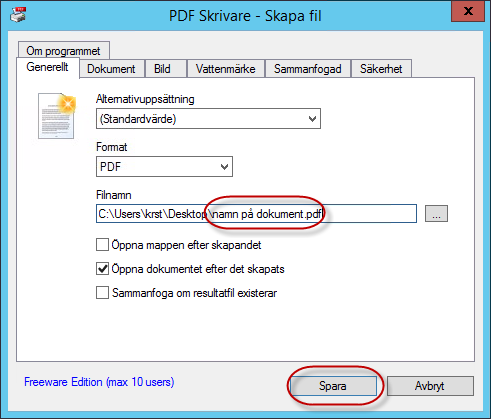This screenshot has height=419, width=491.
Task: Open the Om programmet tab
Action: click(x=63, y=51)
